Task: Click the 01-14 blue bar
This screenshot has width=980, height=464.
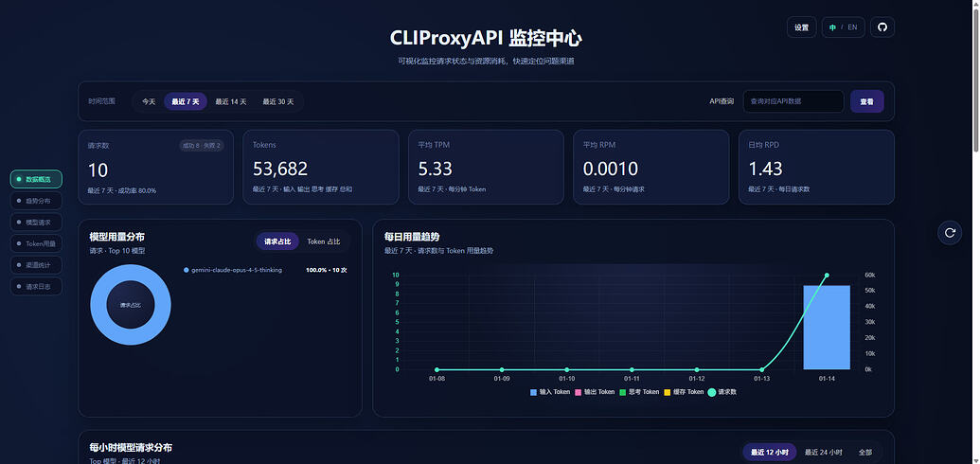Action: [x=827, y=327]
